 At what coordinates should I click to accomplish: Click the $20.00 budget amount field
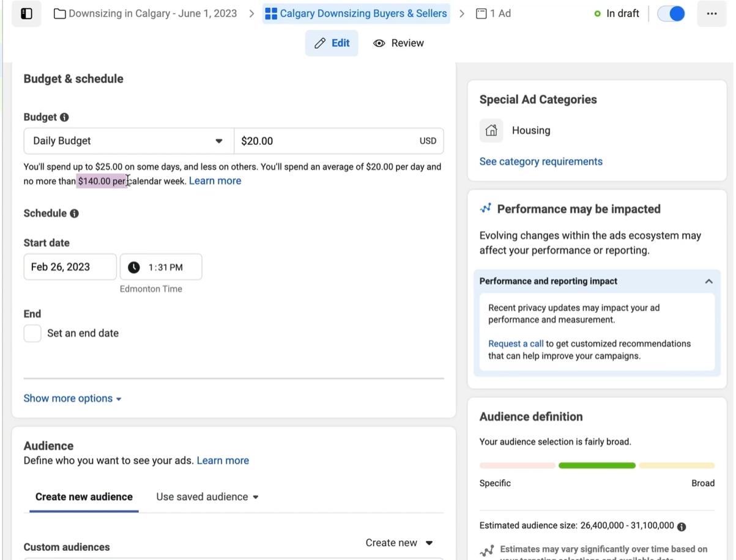pyautogui.click(x=338, y=141)
